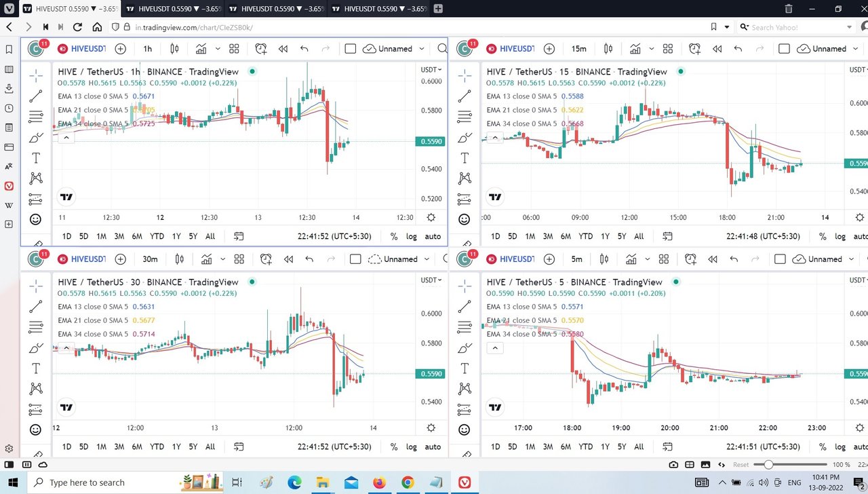The image size is (868, 494).
Task: Open Fibonacci tools in 1h chart sidebar
Action: [36, 117]
